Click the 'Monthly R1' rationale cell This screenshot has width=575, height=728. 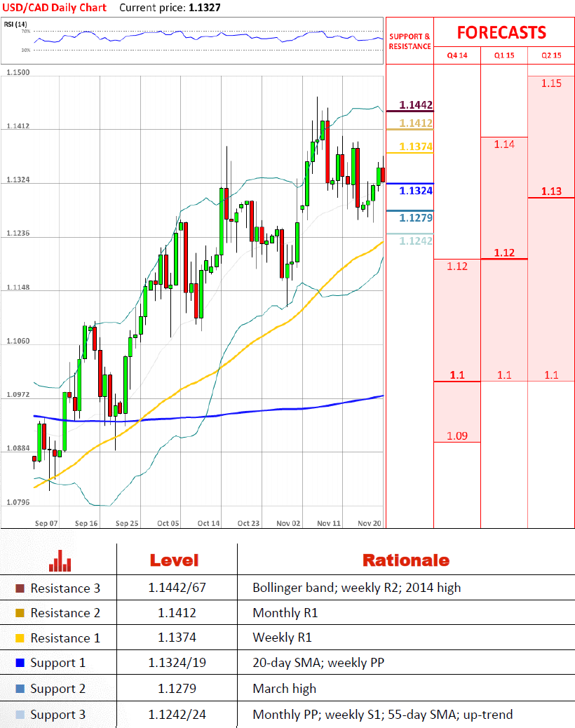coord(285,613)
